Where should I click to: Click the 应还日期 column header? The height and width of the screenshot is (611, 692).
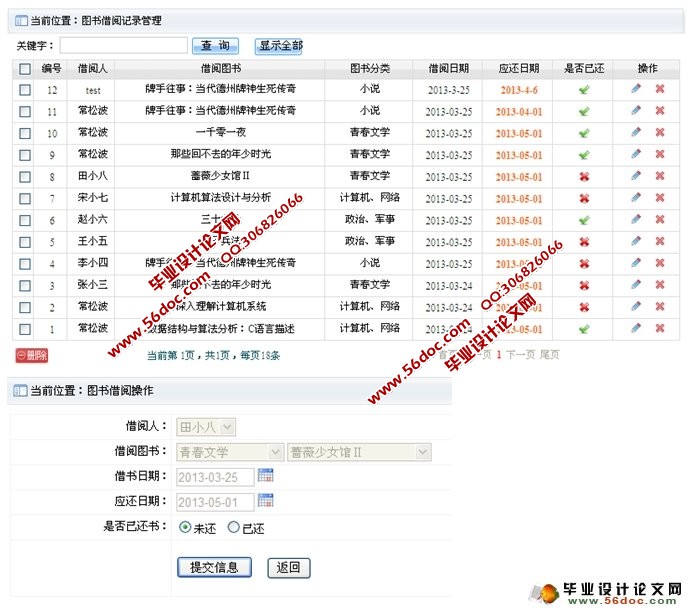pos(519,68)
